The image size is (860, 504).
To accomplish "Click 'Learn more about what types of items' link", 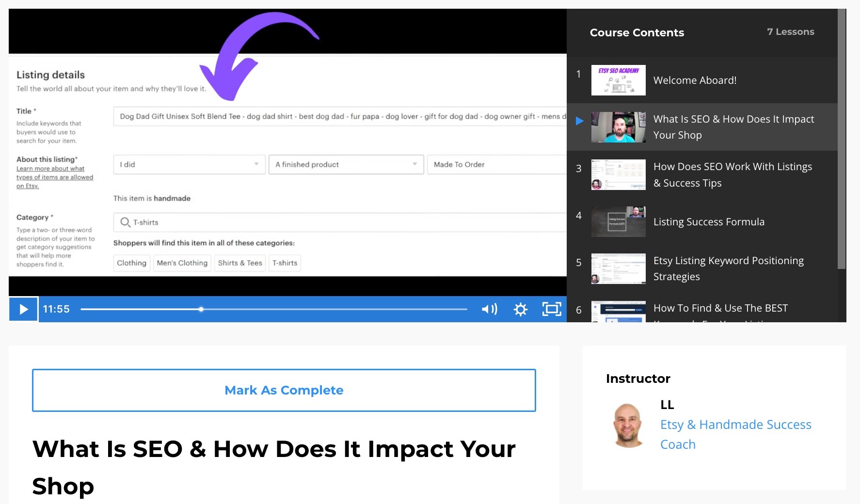I will (x=55, y=177).
